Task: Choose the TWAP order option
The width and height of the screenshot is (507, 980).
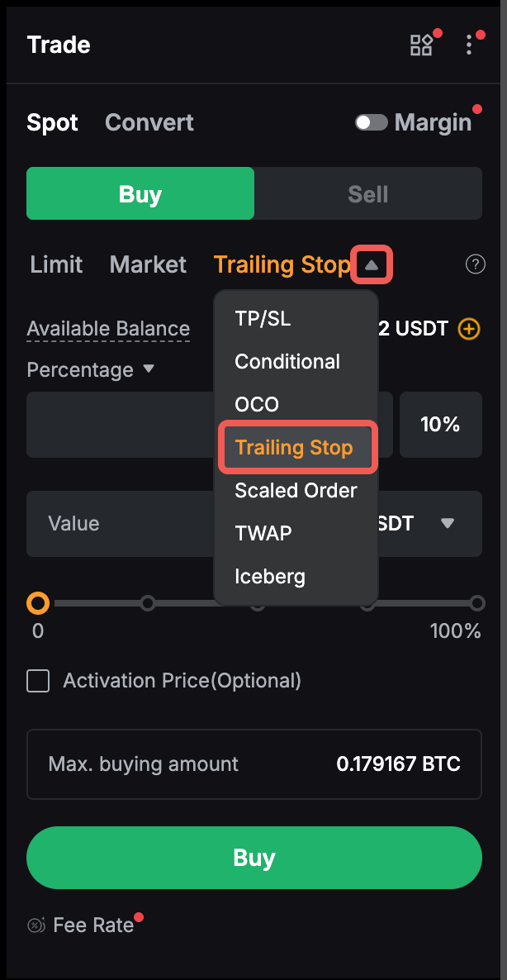Action: pos(263,534)
